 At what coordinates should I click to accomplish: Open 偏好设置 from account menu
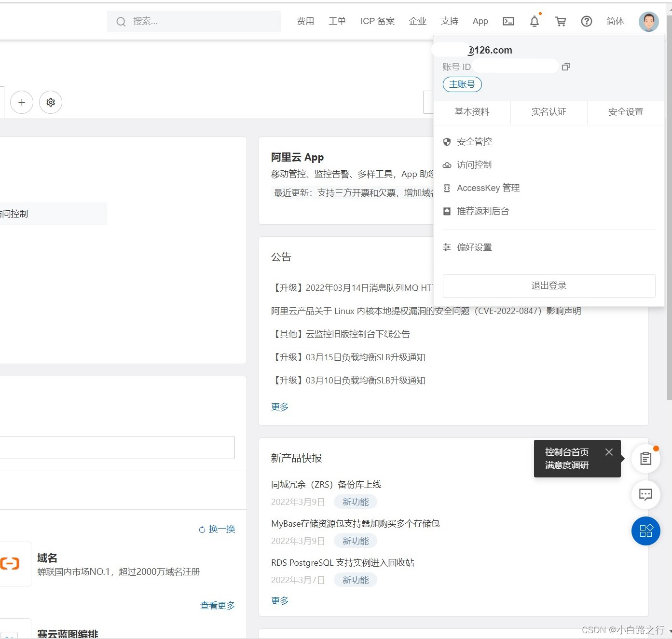pos(474,247)
